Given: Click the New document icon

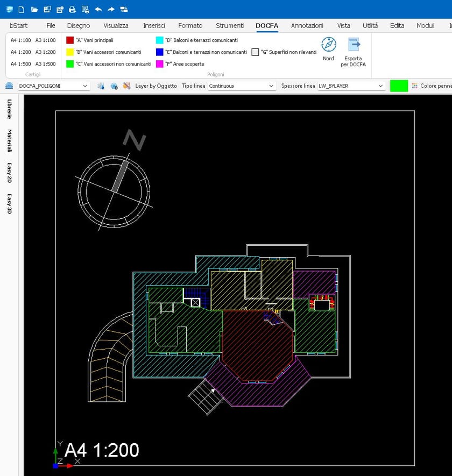Looking at the screenshot, I should point(21,9).
